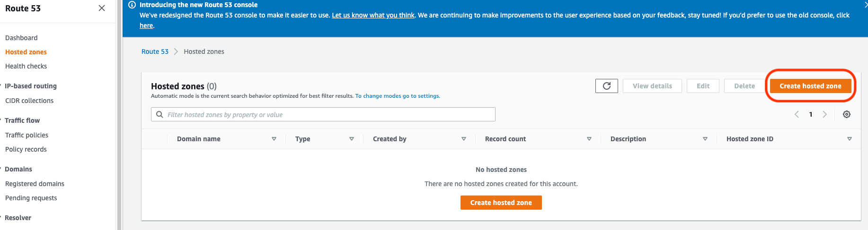Sort by Created by column arrow

click(463, 139)
